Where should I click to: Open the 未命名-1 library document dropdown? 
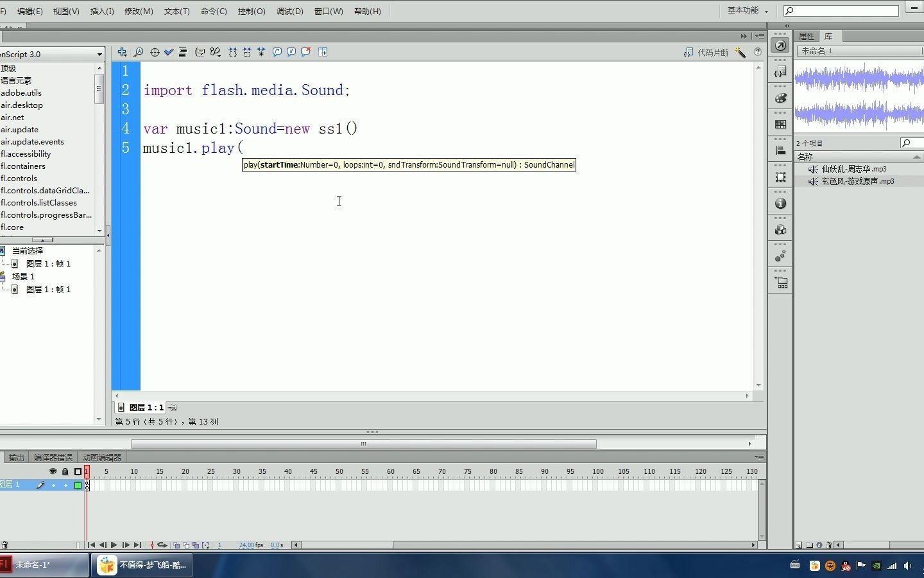coord(860,51)
